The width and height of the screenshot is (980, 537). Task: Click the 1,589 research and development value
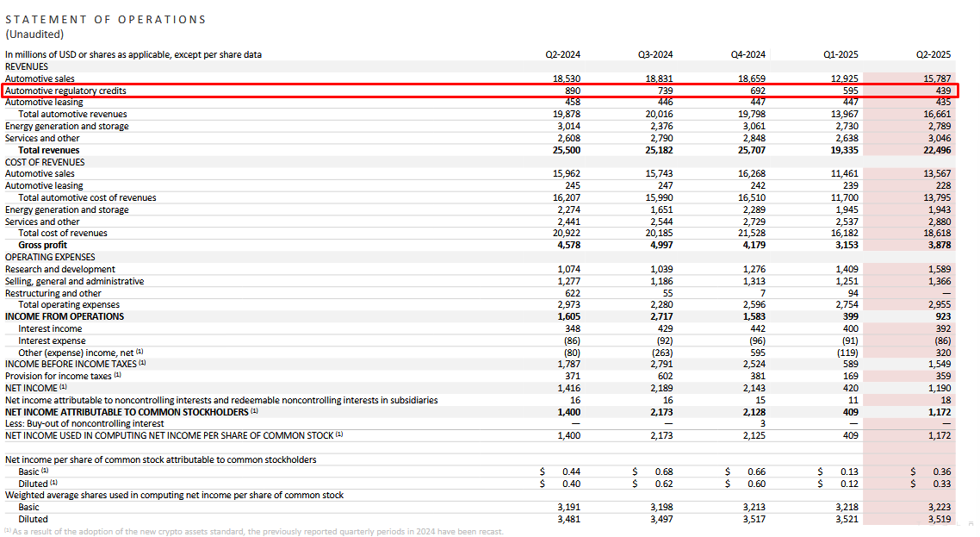pyautogui.click(x=940, y=269)
